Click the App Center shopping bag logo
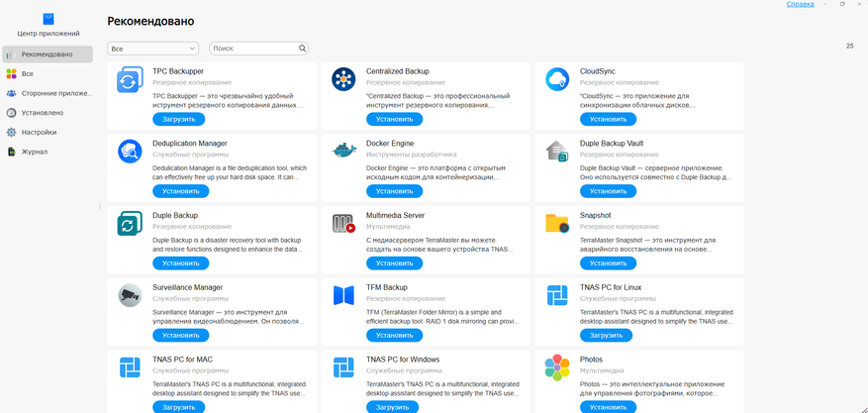The height and width of the screenshot is (413, 868). click(x=48, y=20)
